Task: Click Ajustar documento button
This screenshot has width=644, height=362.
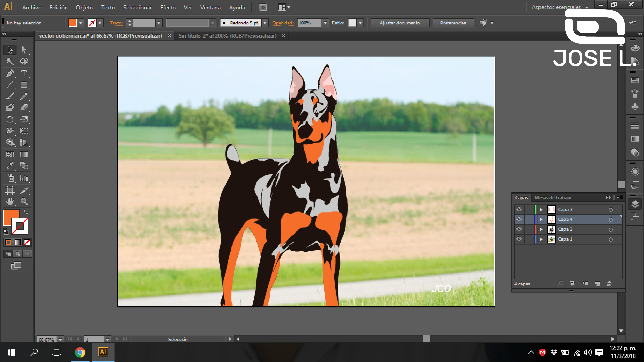Action: coord(400,23)
